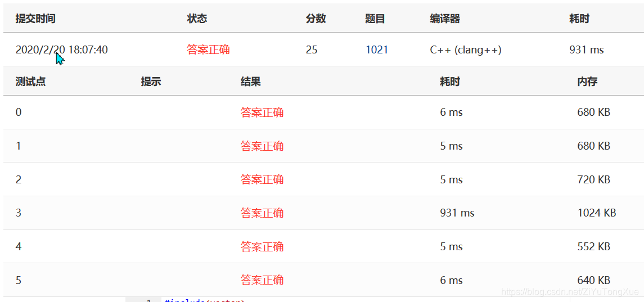Select 6 ms time for test point 0

click(452, 112)
